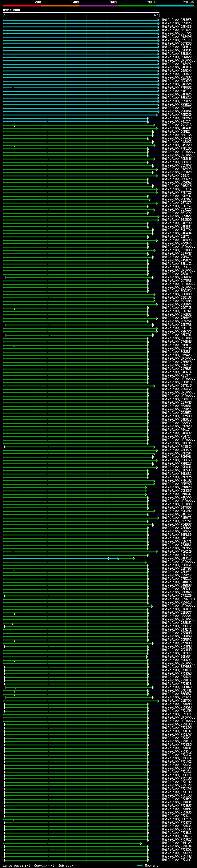197x868 pixels.
Task: Select label UniRef100_P48500
Action: (177, 497)
